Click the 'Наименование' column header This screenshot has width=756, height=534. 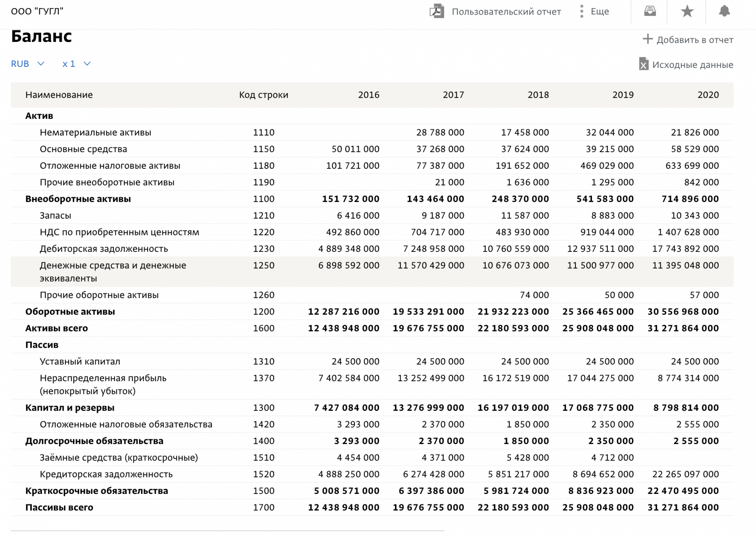click(x=59, y=95)
